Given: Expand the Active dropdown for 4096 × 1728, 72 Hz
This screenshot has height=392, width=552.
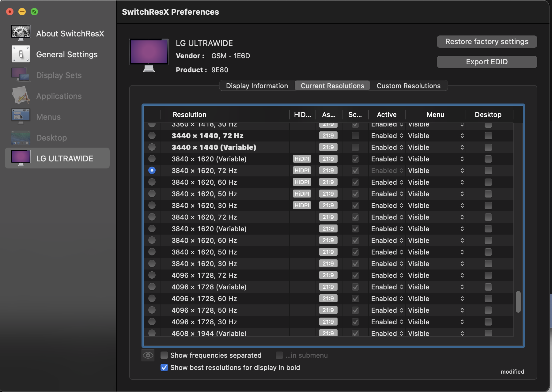Looking at the screenshot, I should (387, 275).
